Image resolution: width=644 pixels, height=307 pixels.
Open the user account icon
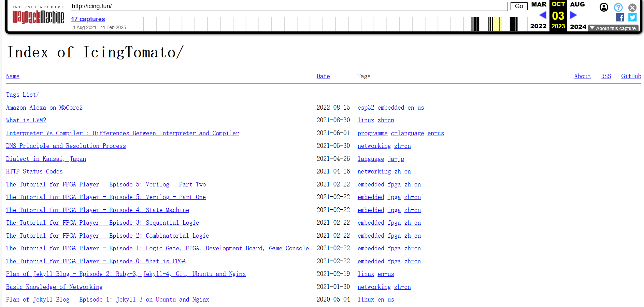click(604, 7)
